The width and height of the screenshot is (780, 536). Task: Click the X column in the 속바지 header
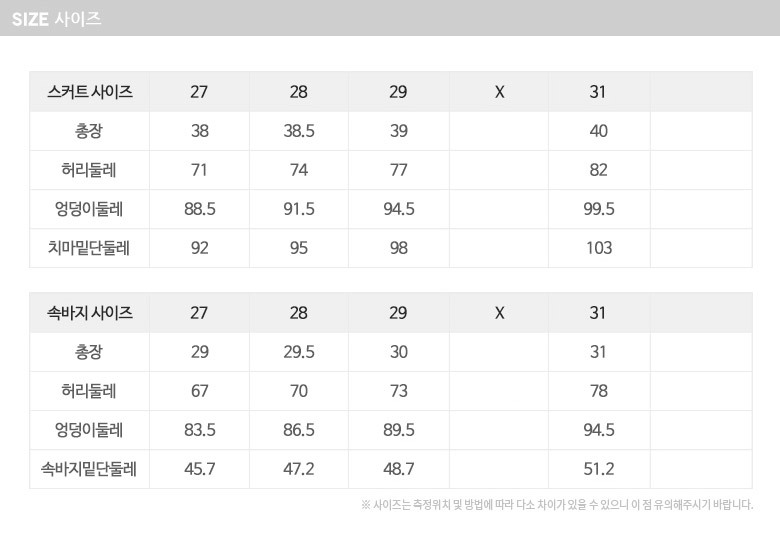tap(499, 313)
